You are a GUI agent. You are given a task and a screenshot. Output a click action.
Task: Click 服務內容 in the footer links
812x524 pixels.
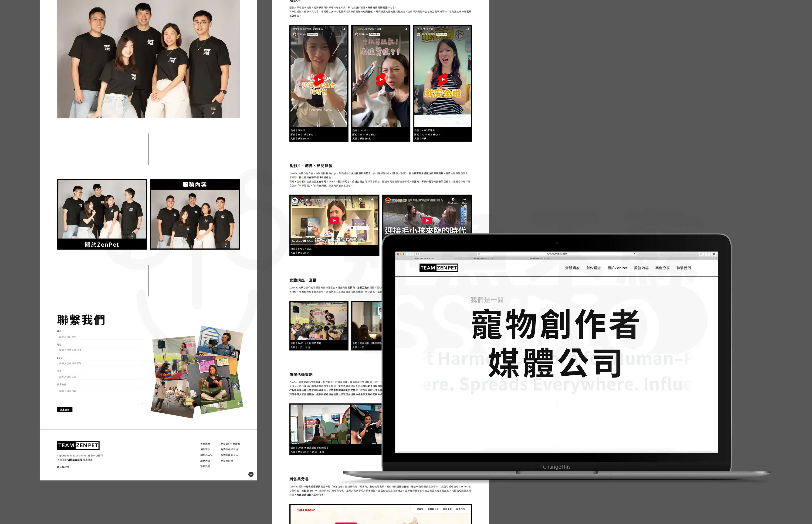click(205, 461)
